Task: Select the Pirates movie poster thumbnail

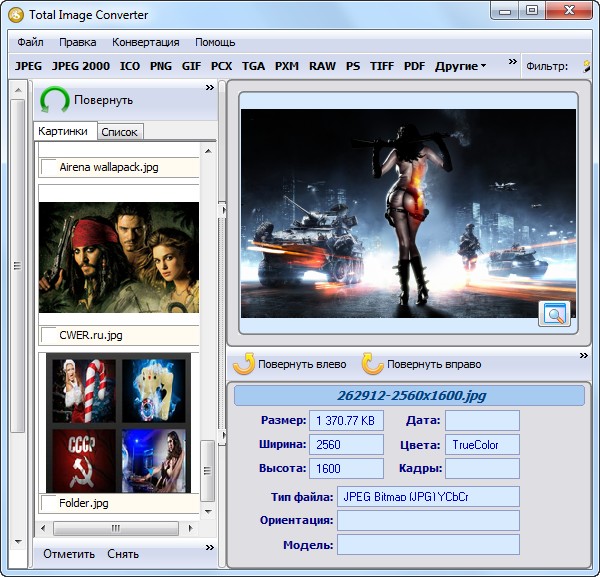Action: 118,258
